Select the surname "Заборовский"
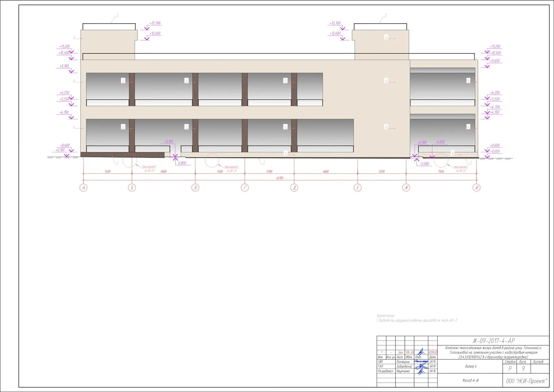Viewport: 554px width, 392px height. [x=404, y=366]
